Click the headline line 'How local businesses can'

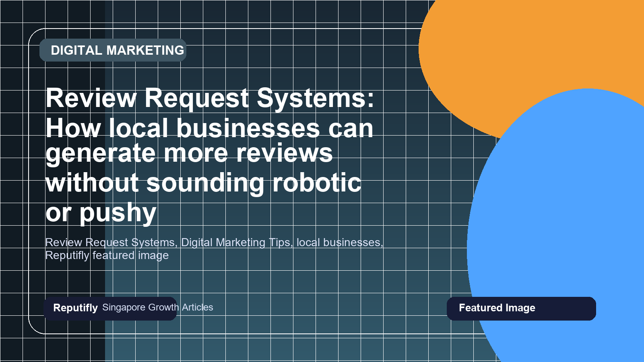point(209,128)
